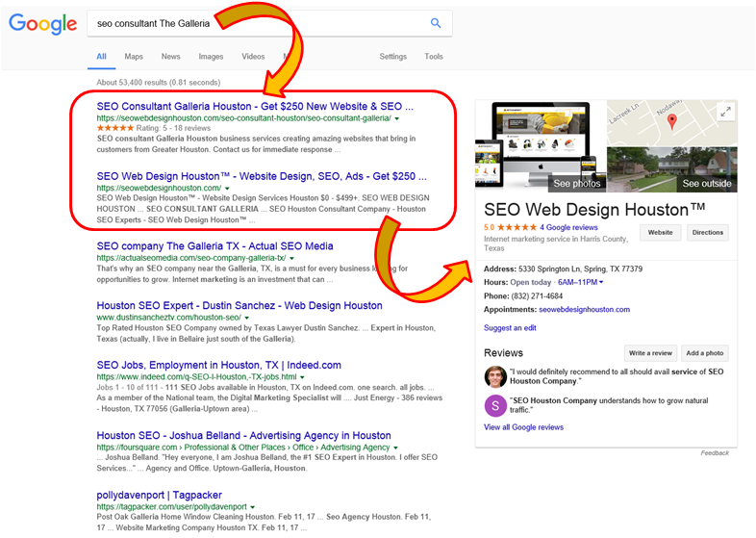The image size is (756, 538).
Task: Click Add a photo button
Action: (704, 352)
